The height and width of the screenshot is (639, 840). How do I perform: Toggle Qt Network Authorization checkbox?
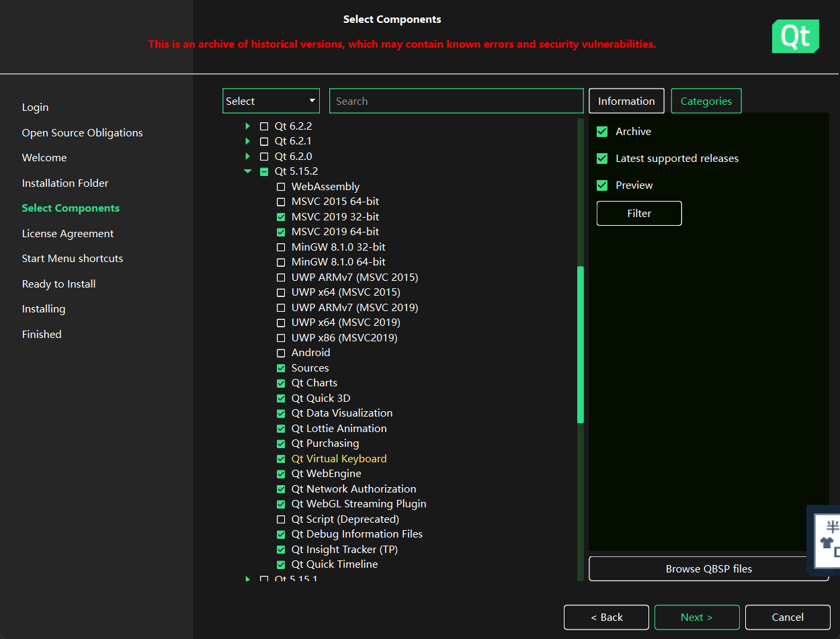281,489
